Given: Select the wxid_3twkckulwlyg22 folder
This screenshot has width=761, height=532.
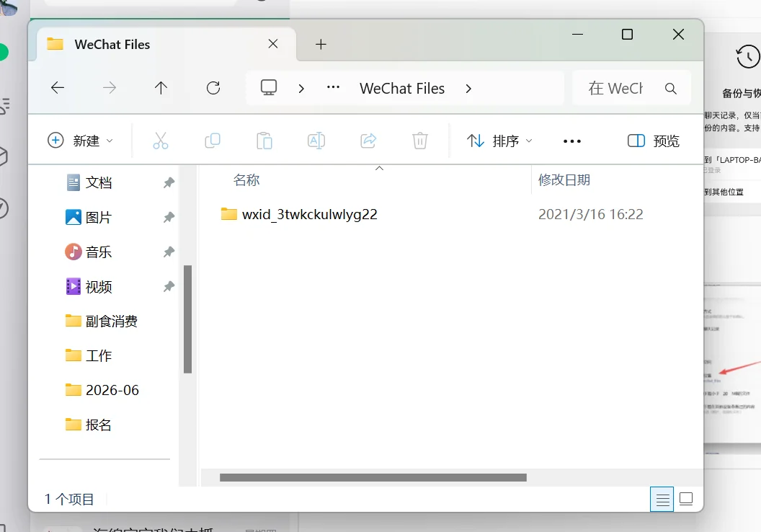Looking at the screenshot, I should click(299, 214).
